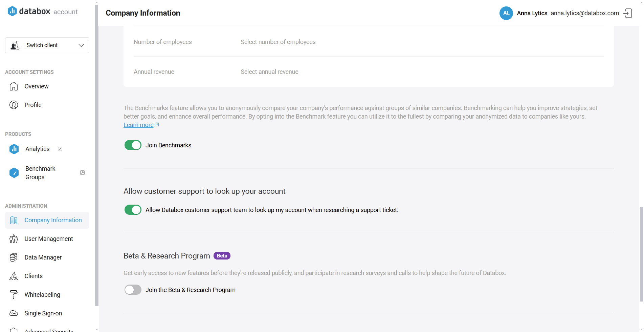Viewport: 644px width, 332px height.
Task: Click the Company Information page title
Action: [143, 13]
